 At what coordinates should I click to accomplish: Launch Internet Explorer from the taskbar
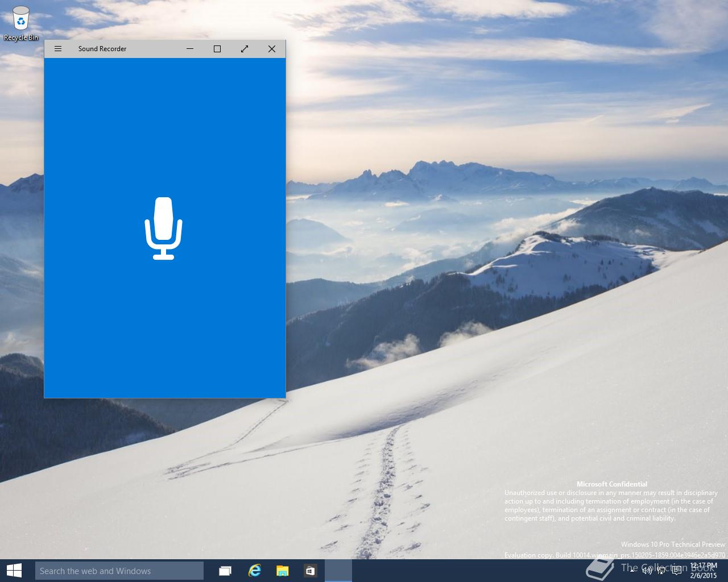254,571
